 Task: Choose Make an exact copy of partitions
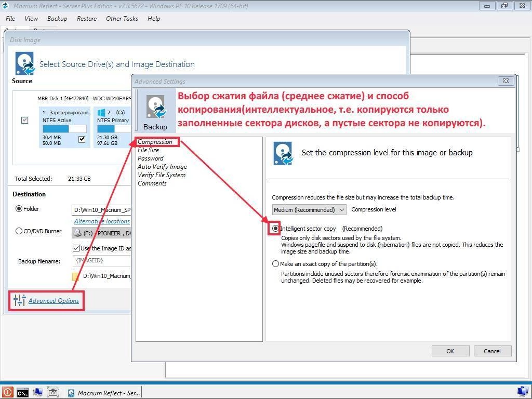pyautogui.click(x=275, y=264)
